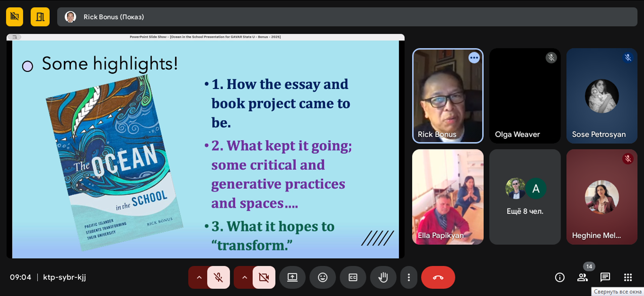The height and width of the screenshot is (296, 644).
Task: Select the Rick Bonus presentation bar
Action: 347,17
